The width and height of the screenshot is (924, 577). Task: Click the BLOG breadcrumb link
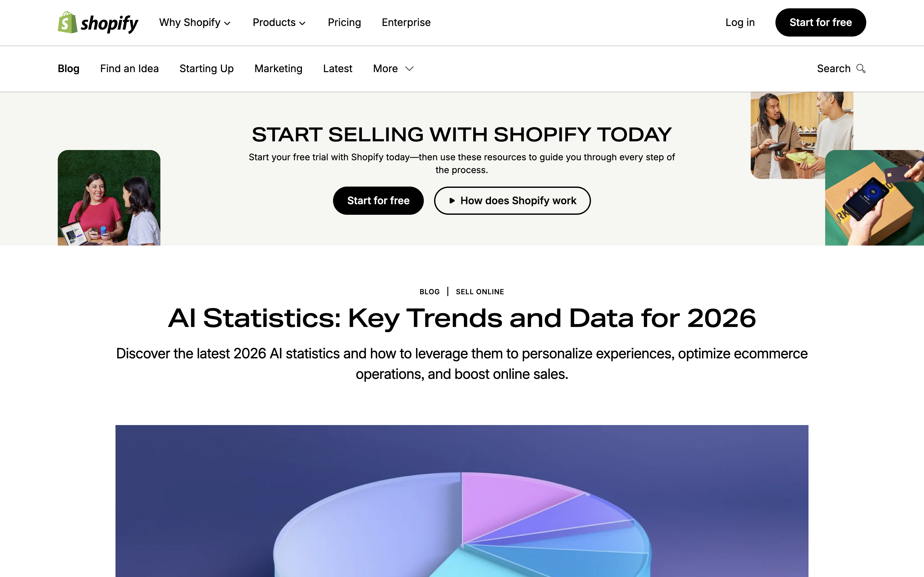[430, 292]
